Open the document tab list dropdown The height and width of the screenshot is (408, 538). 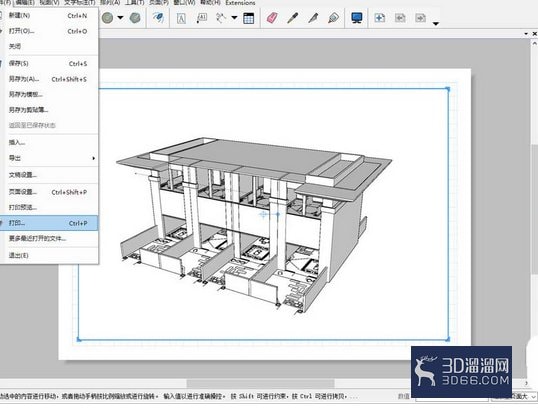[x=526, y=34]
